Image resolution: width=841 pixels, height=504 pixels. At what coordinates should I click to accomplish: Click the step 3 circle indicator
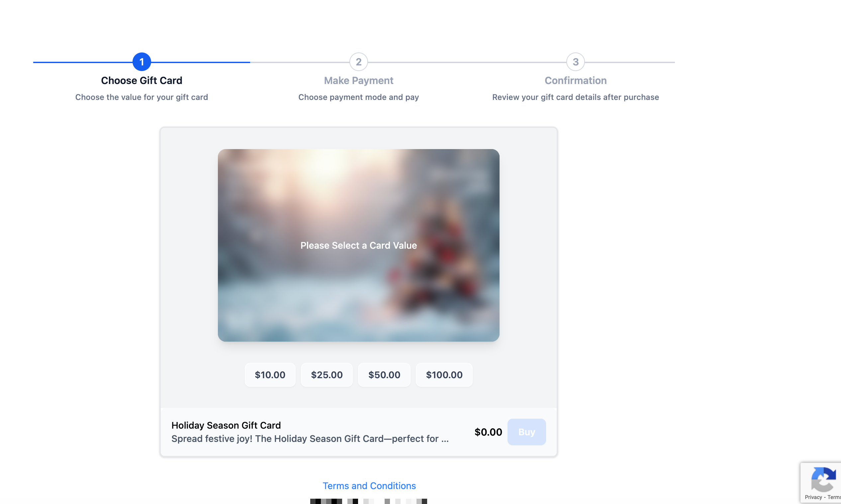(575, 62)
